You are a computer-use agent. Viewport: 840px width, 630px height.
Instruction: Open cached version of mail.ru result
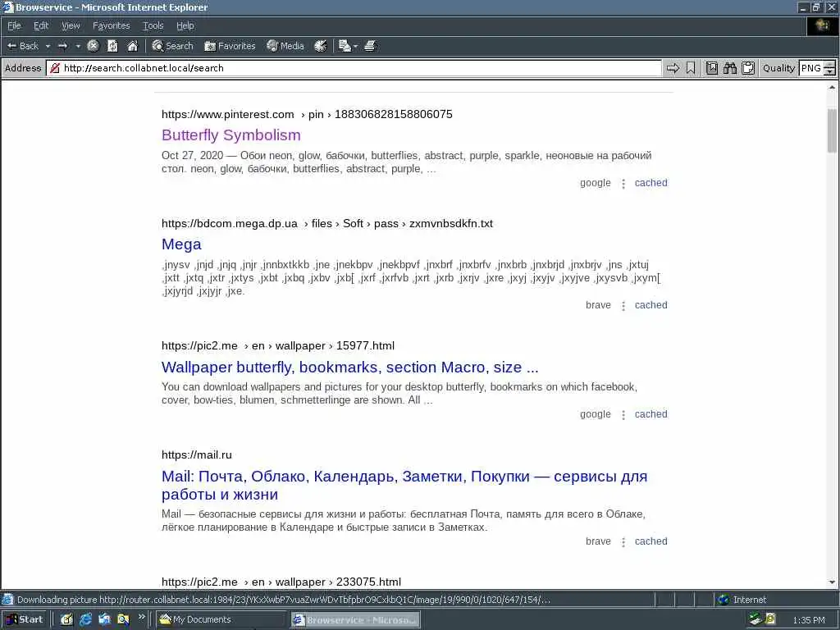651,541
